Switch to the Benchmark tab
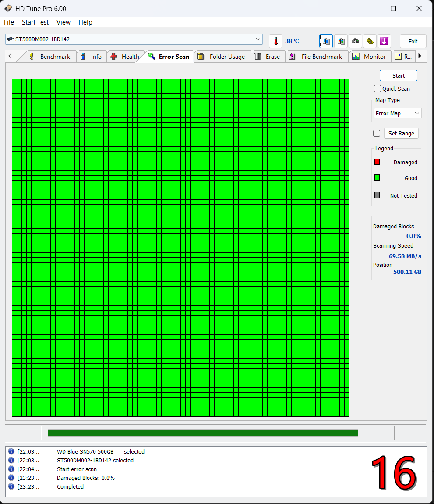The width and height of the screenshot is (434, 504). pyautogui.click(x=49, y=57)
